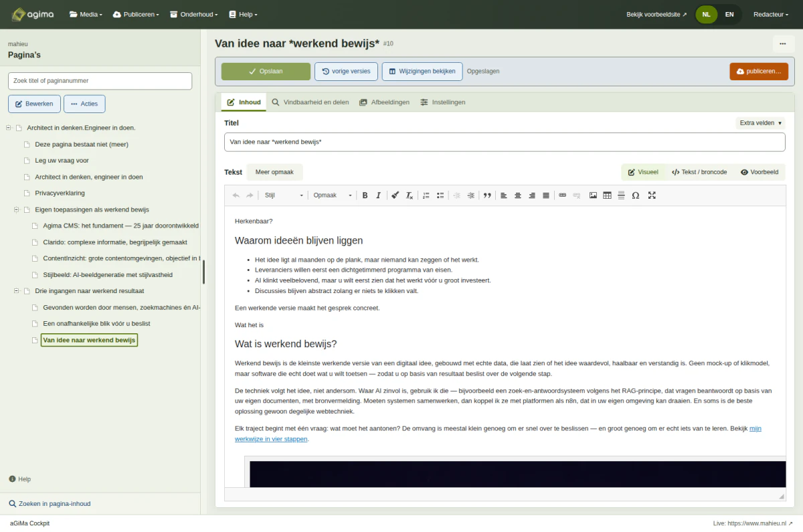Viewport: 803px width, 532px height.
Task: Click the orange publiceren button
Action: click(x=759, y=72)
